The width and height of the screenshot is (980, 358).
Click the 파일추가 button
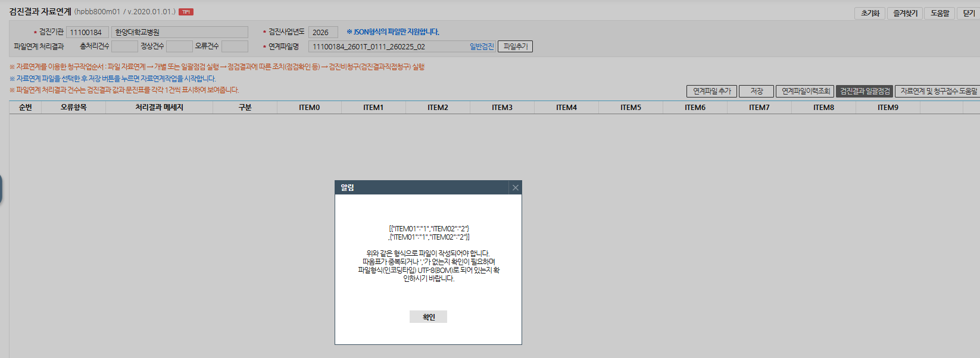[515, 46]
